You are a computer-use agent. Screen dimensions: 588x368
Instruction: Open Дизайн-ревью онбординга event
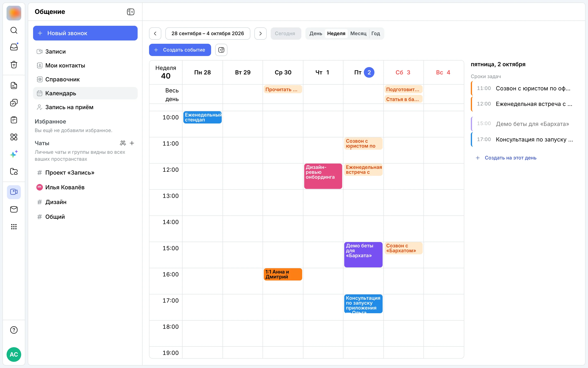click(323, 176)
